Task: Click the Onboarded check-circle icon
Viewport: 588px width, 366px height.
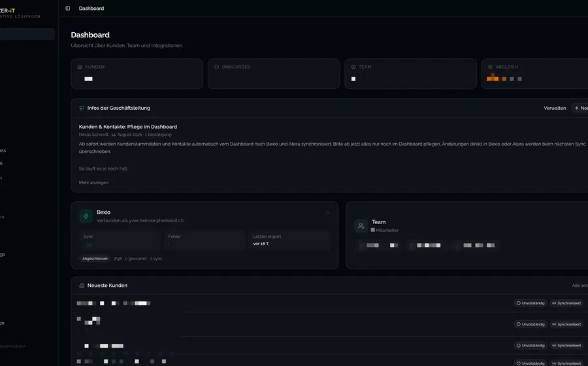Action: (x=216, y=67)
